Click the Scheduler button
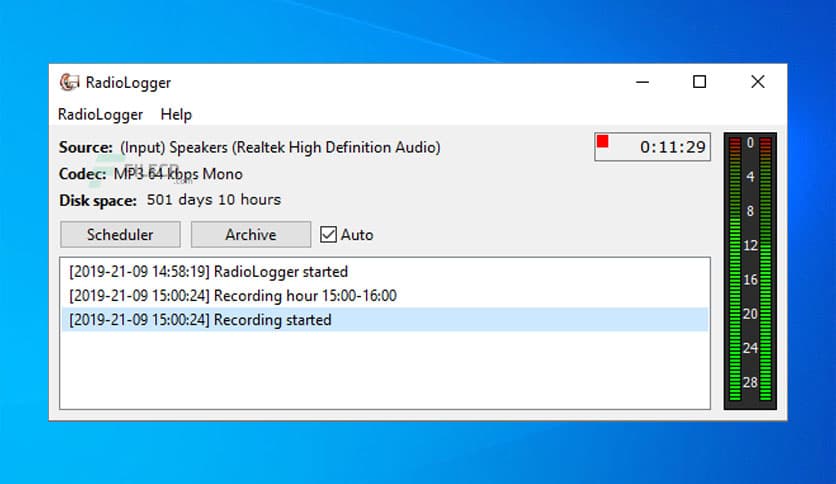This screenshot has height=484, width=836. pyautogui.click(x=120, y=235)
